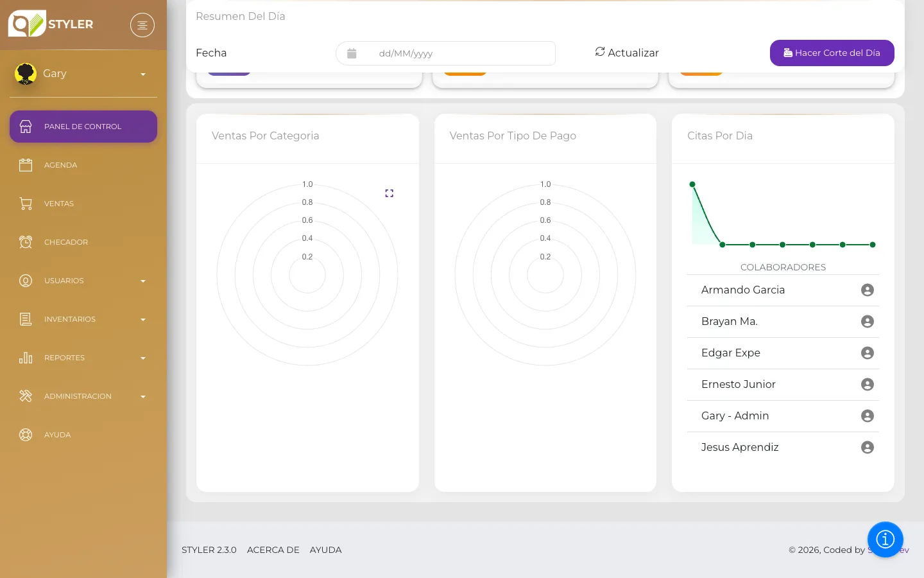Click the Ventas Por Categoria card title
Viewport: 924px width, 578px height.
(266, 136)
